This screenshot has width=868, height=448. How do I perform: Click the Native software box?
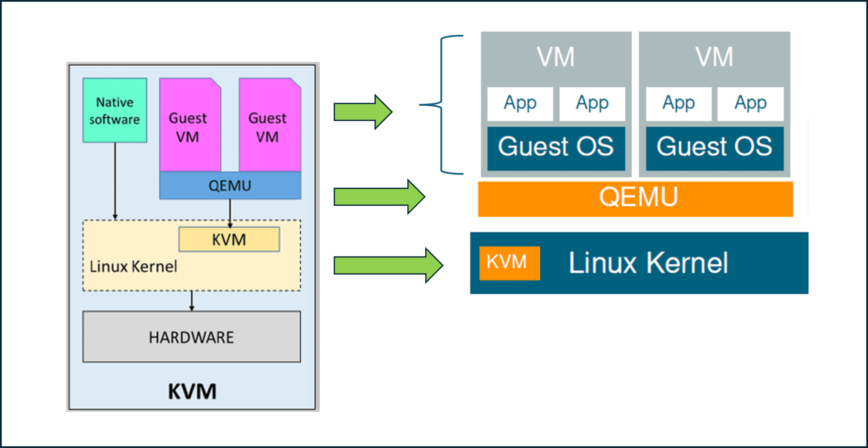(115, 110)
